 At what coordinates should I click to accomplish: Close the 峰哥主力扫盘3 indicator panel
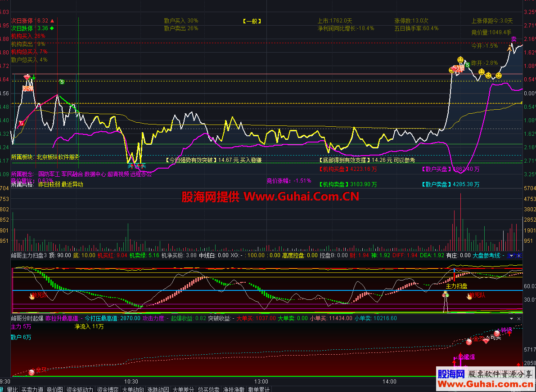pyautogui.click(x=519, y=255)
